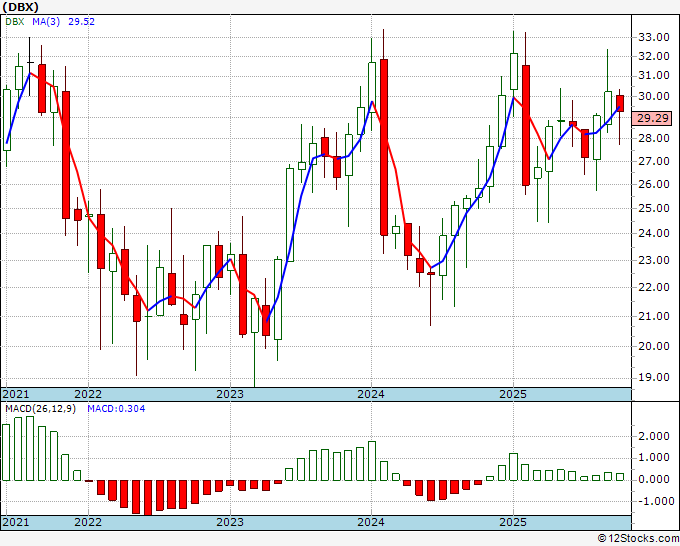Viewport: 680px width, 546px height.
Task: Click the 26.00 price axis label
Action: [x=654, y=185]
